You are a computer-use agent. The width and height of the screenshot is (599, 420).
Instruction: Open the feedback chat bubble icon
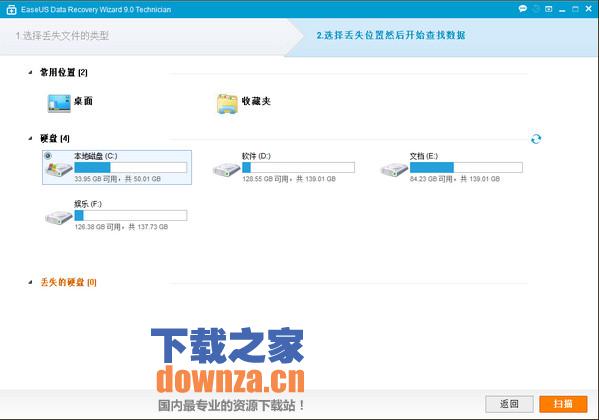(x=523, y=9)
